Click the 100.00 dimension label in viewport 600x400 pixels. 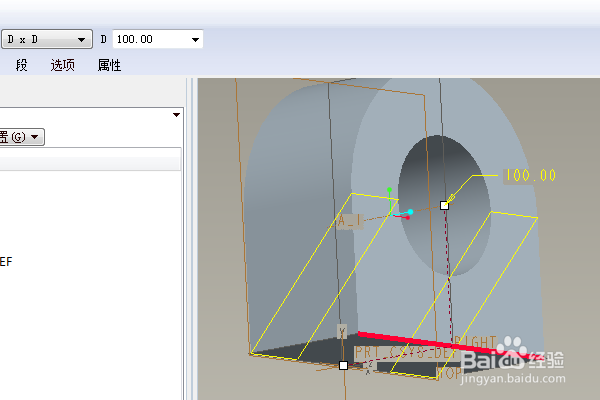[x=530, y=175]
